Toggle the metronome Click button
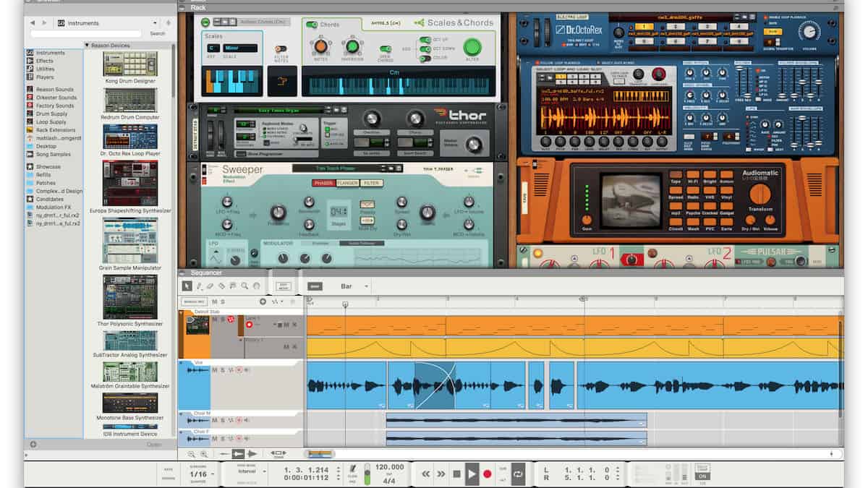 pyautogui.click(x=352, y=469)
